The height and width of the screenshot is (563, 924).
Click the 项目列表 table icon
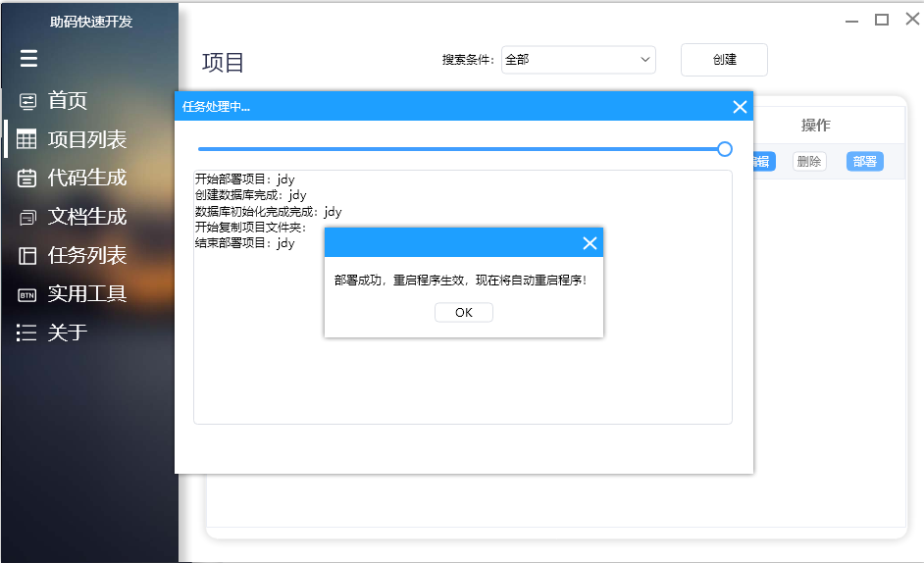click(x=27, y=139)
